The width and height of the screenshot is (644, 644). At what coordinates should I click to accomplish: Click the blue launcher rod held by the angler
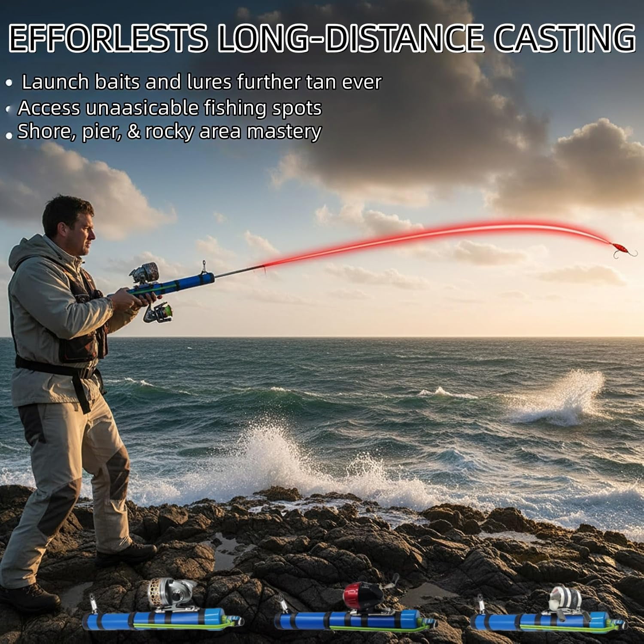(172, 285)
